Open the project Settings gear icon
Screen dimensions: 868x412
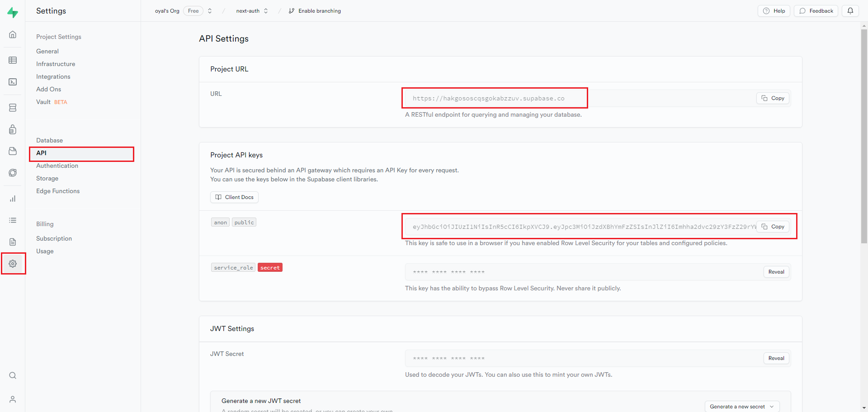coord(13,264)
